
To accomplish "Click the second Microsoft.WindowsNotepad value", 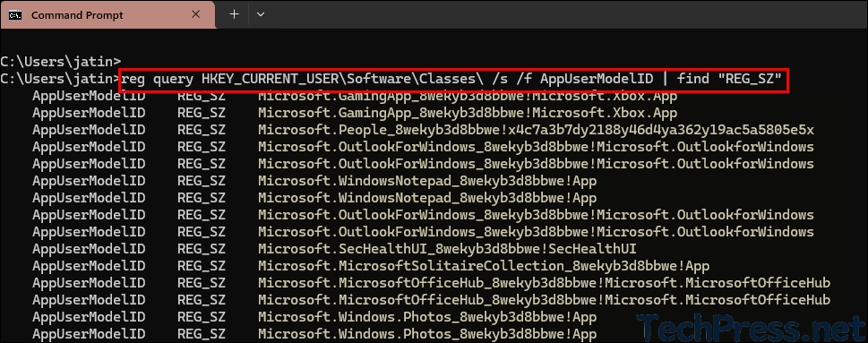I will click(427, 198).
